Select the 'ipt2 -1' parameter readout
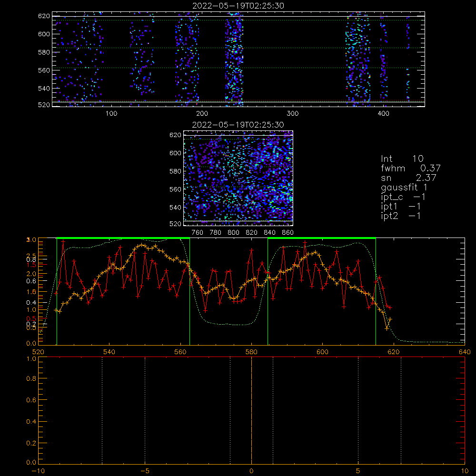 (401, 216)
